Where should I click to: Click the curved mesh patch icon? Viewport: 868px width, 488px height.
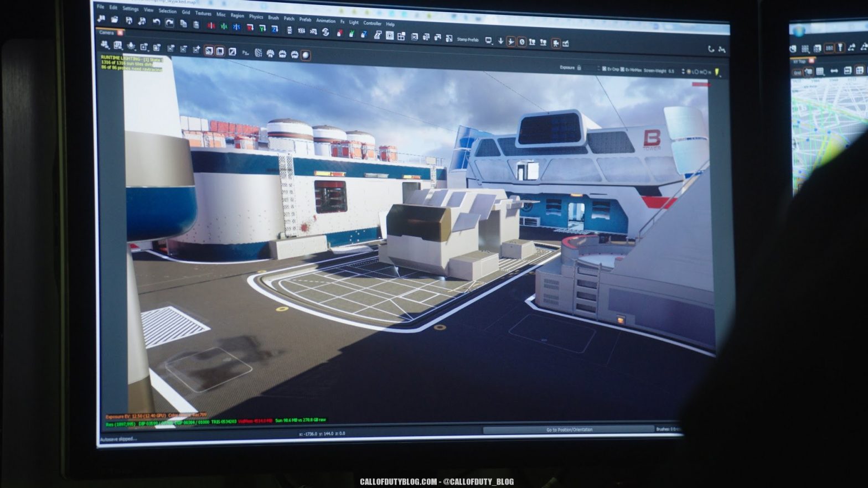point(259,53)
